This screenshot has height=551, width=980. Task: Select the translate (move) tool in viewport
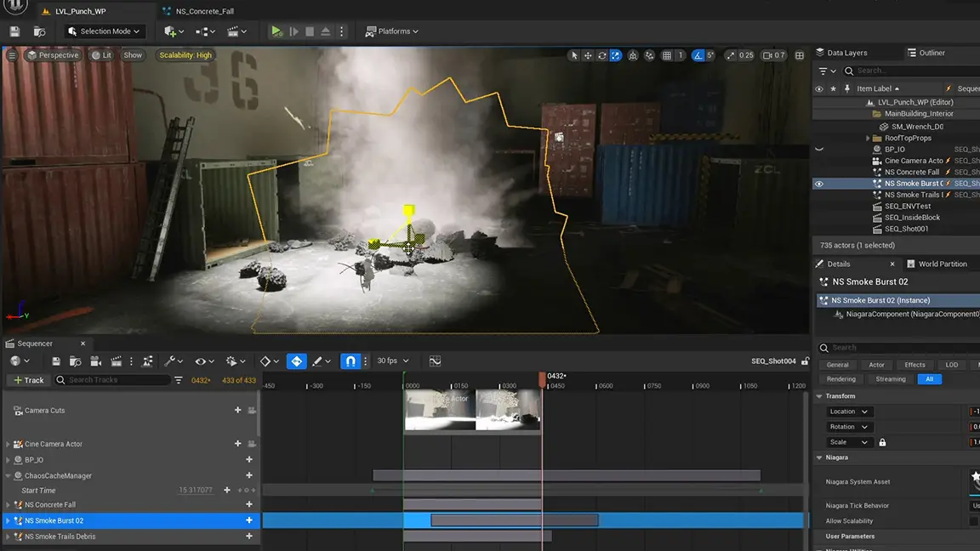588,55
